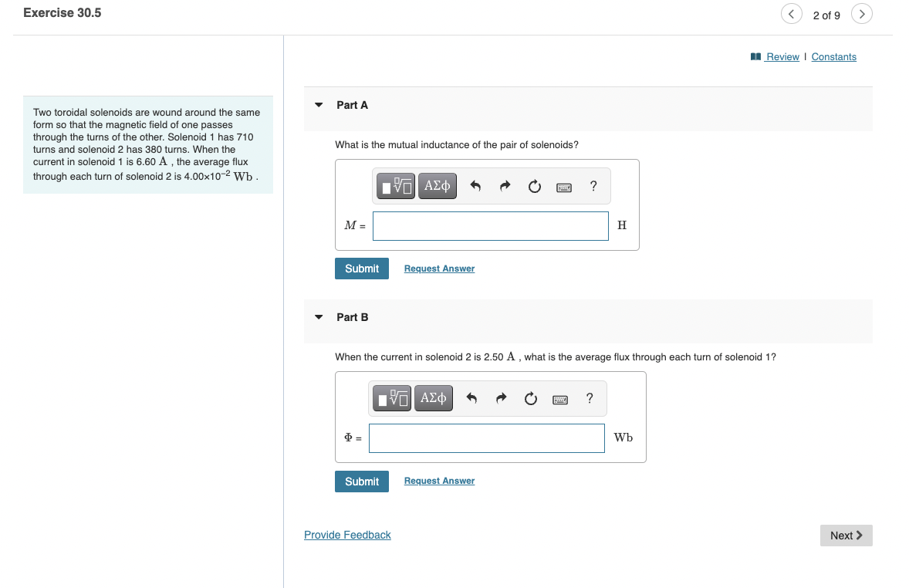Submit the Part A answer

362,269
